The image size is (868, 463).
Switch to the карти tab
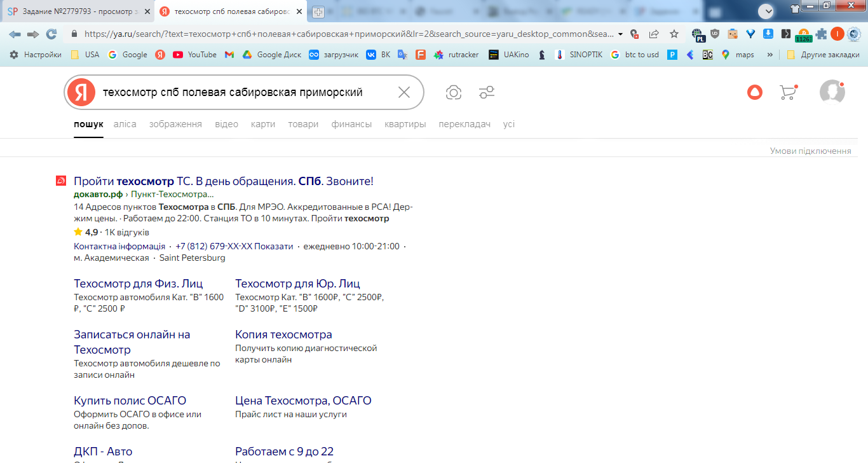[263, 124]
